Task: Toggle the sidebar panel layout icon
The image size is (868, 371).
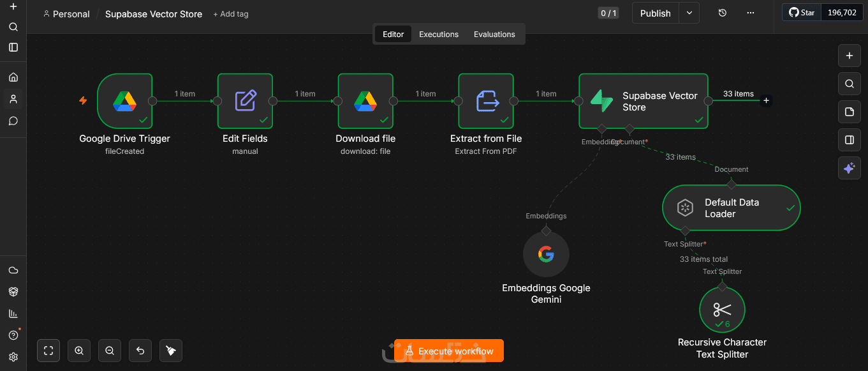Action: 13,47
